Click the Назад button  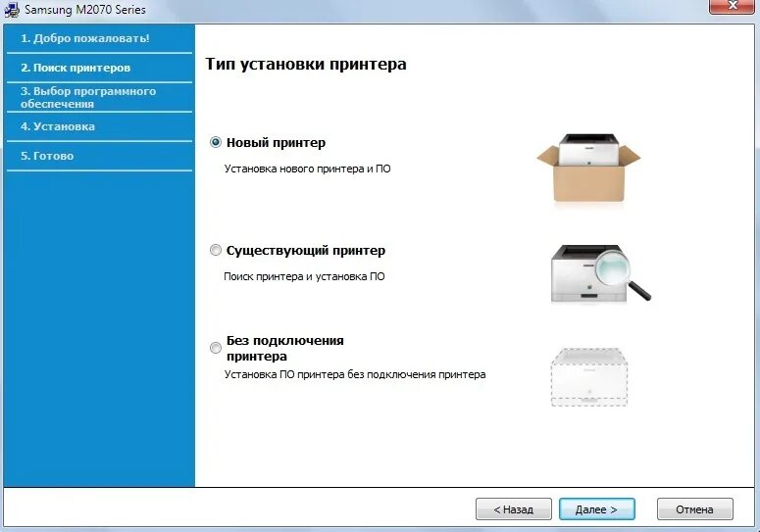[x=513, y=509]
